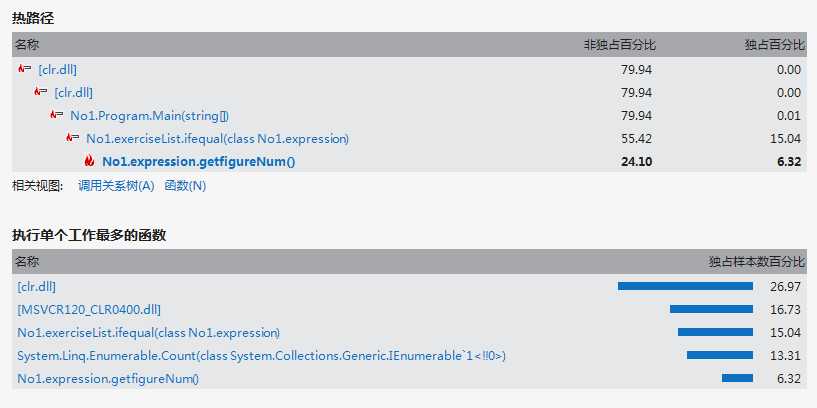Open [clr.dll] in most-work functions list
Viewport: 817px width, 408px height.
click(x=36, y=286)
